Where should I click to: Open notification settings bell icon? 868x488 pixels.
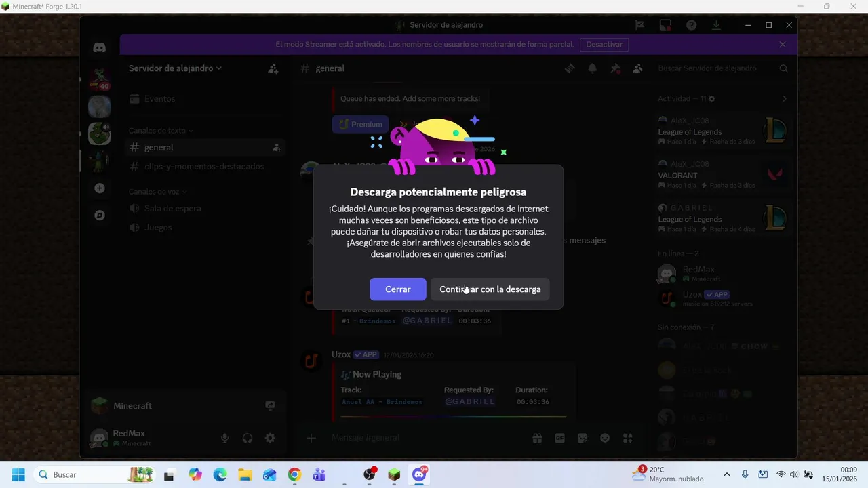coord(593,68)
